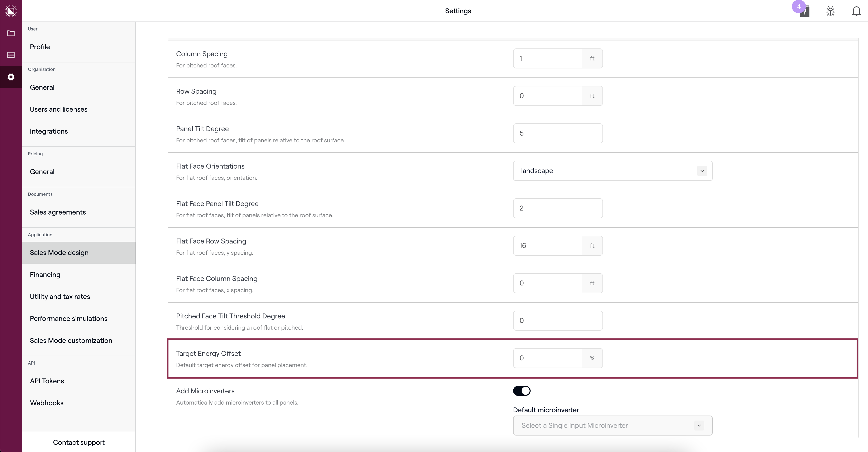Open Sales Mode customization
The image size is (868, 452).
[79, 340]
